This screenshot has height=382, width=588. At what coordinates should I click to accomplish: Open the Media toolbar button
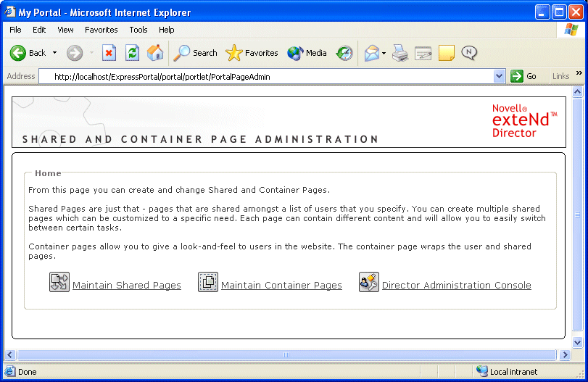pyautogui.click(x=307, y=53)
